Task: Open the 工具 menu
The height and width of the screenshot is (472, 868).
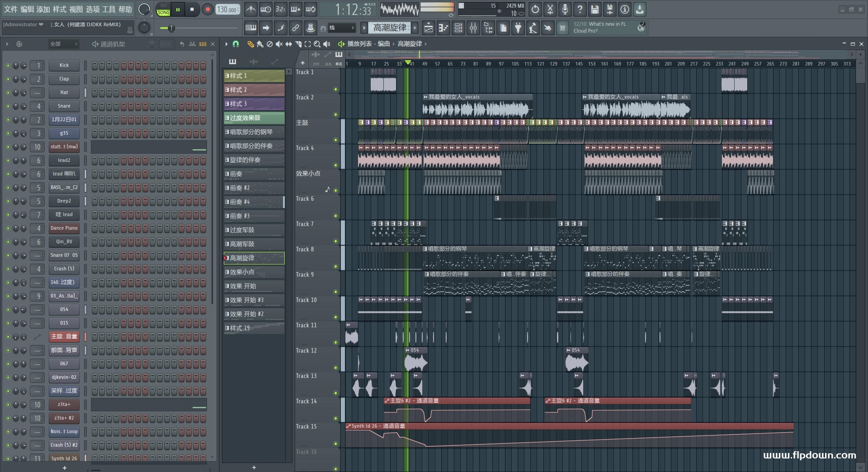Action: coord(108,9)
